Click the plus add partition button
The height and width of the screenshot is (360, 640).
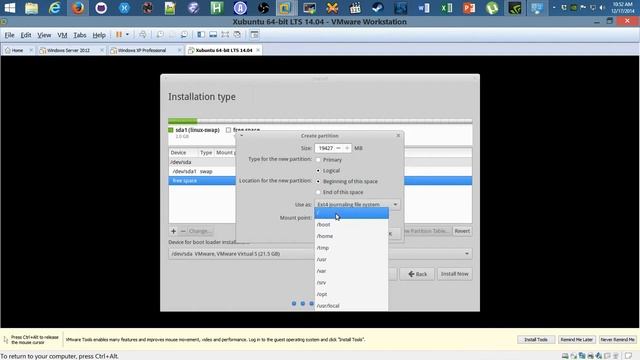(x=173, y=231)
